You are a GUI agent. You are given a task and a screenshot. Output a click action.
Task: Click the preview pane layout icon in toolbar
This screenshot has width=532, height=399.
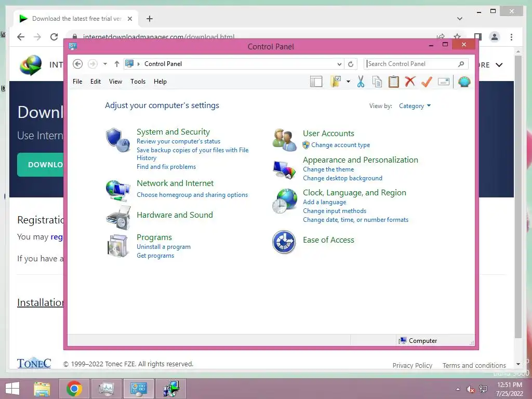[316, 82]
